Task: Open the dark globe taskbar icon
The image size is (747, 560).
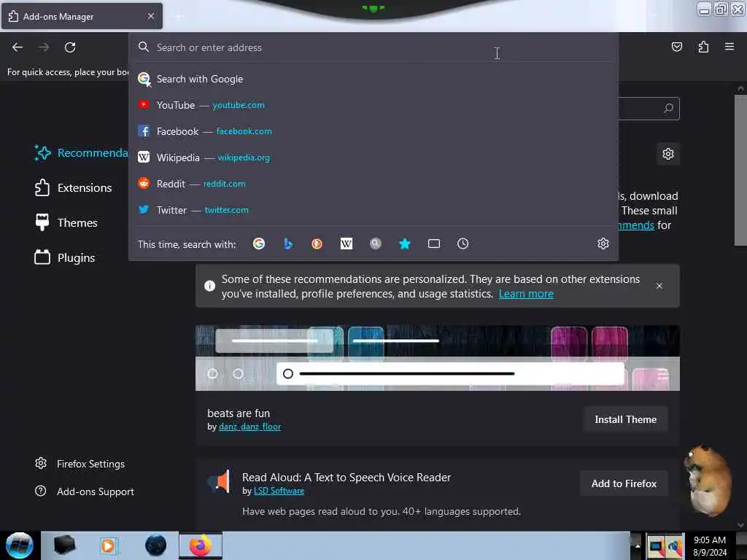Action: click(x=155, y=545)
